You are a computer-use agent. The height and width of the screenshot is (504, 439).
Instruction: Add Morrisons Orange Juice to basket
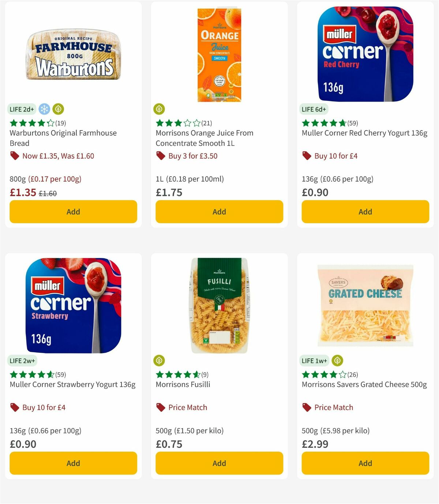click(x=219, y=212)
